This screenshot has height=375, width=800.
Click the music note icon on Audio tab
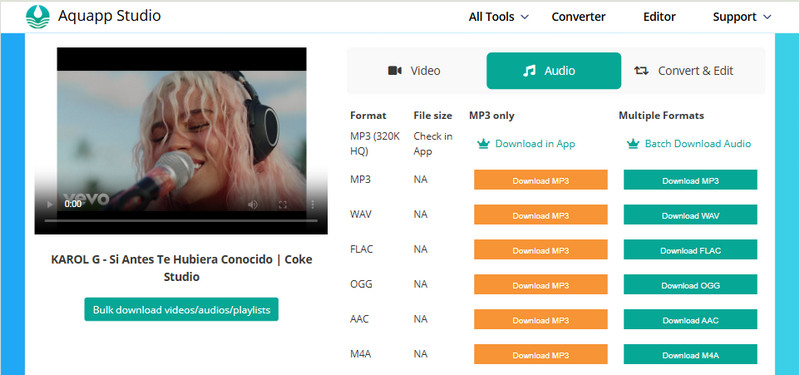tap(530, 71)
